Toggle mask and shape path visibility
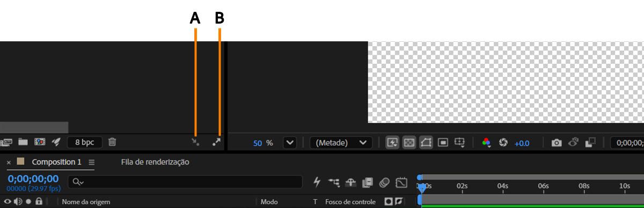Image resolution: width=644 pixels, height=208 pixels. 426,143
